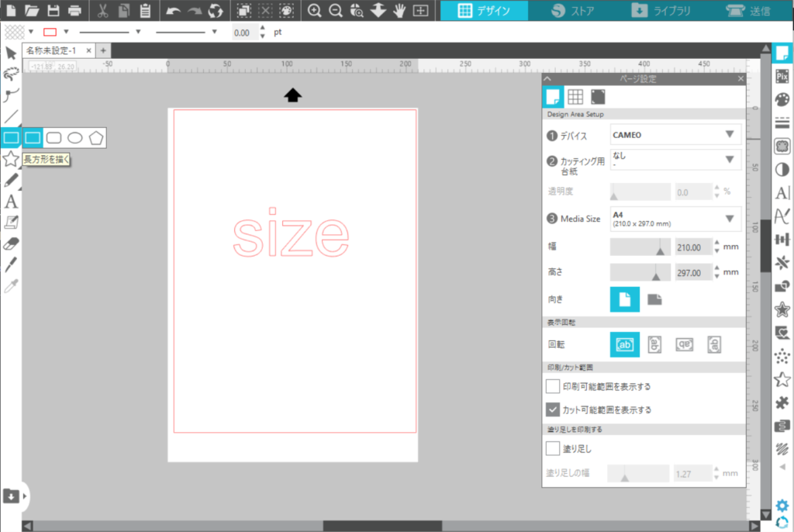Viewport: 794px width, 532px height.
Task: Click the Print icon
Action: point(74,10)
